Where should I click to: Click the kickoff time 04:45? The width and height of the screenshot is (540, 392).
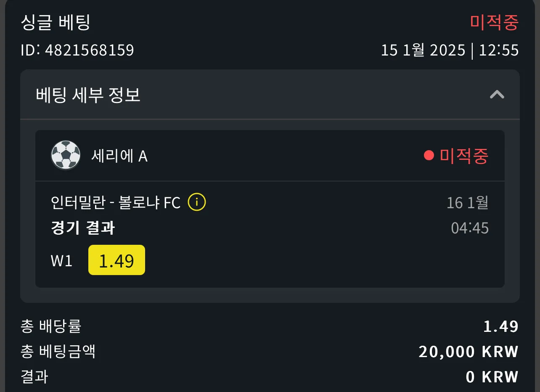point(470,228)
